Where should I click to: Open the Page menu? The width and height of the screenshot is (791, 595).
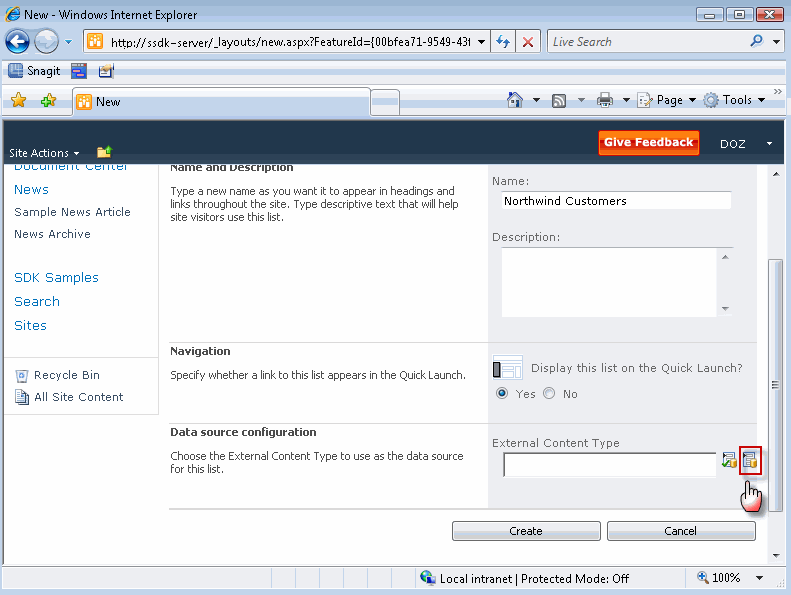point(666,100)
